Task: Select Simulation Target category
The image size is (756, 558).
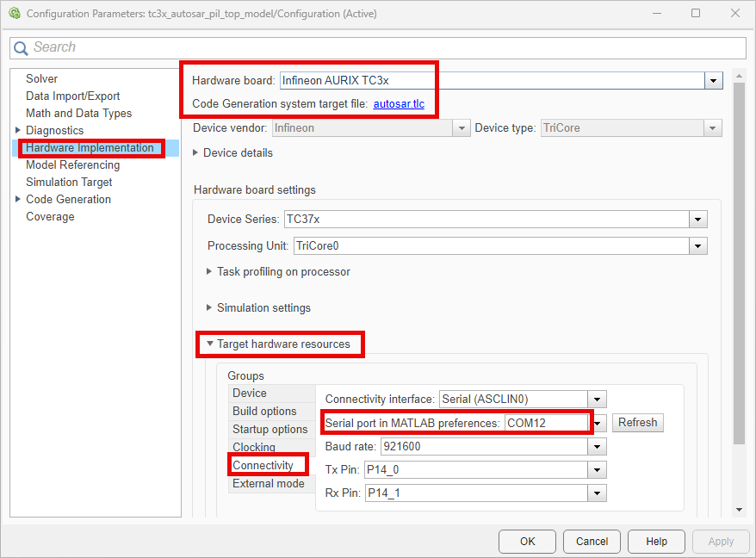Action: [x=69, y=183]
